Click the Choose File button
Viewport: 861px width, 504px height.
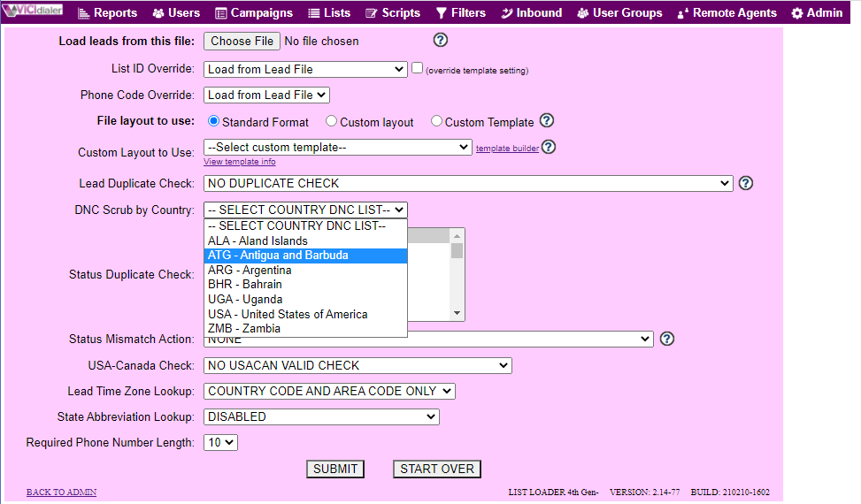(x=242, y=42)
